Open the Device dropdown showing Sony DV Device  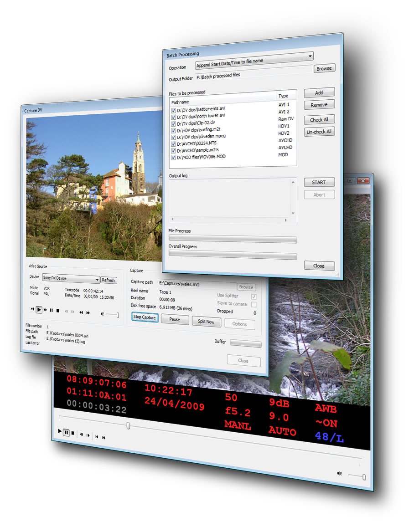click(98, 280)
